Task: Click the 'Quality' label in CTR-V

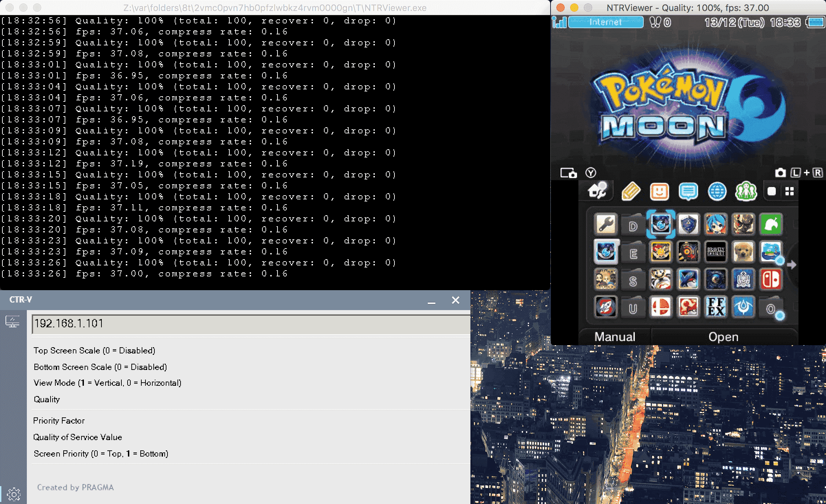Action: tap(47, 399)
